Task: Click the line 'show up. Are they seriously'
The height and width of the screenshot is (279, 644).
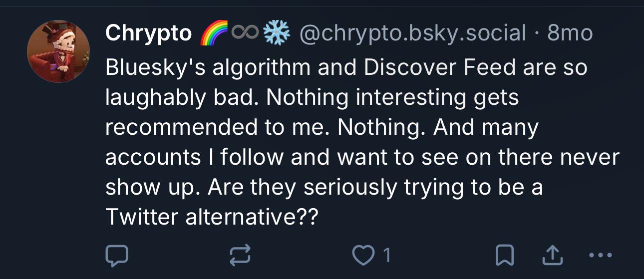Action: coord(324,188)
